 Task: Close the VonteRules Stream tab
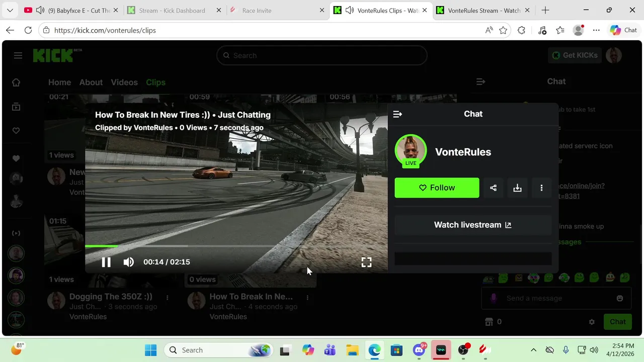point(528,10)
